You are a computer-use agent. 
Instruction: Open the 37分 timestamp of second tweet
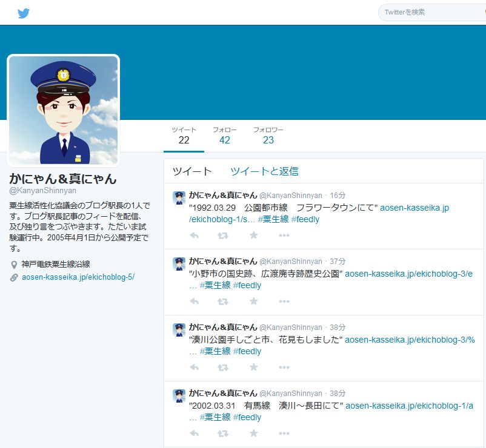[x=338, y=262]
